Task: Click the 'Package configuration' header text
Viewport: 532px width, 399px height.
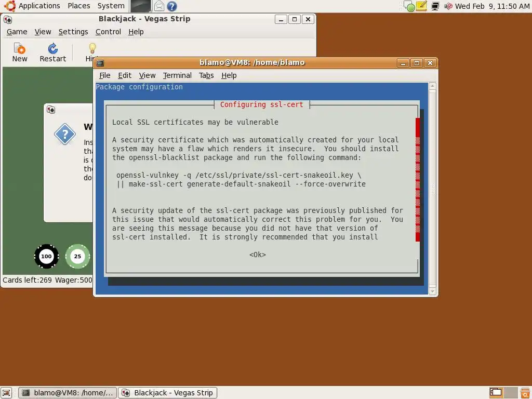Action: 139,87
